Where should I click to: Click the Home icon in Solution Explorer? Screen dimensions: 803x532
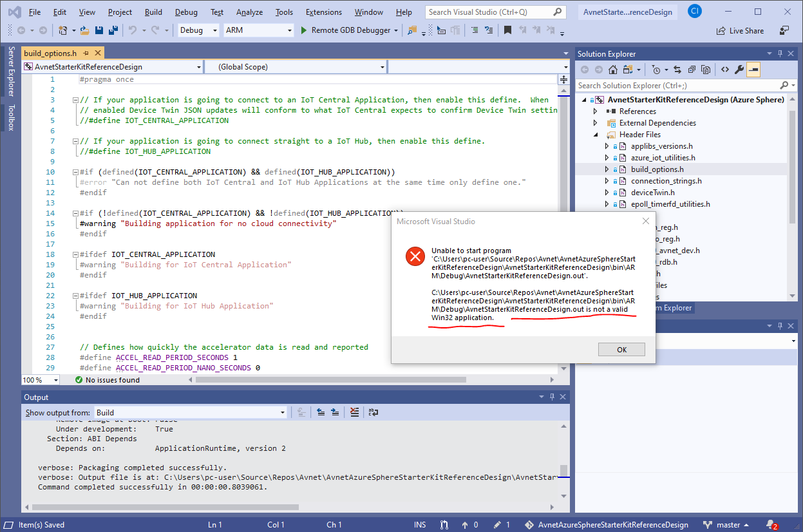pyautogui.click(x=613, y=70)
